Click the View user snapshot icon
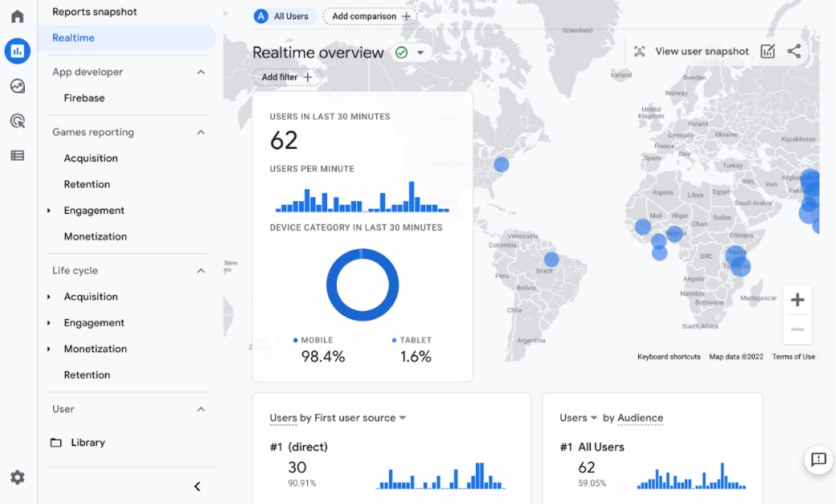836x504 pixels. 640,51
